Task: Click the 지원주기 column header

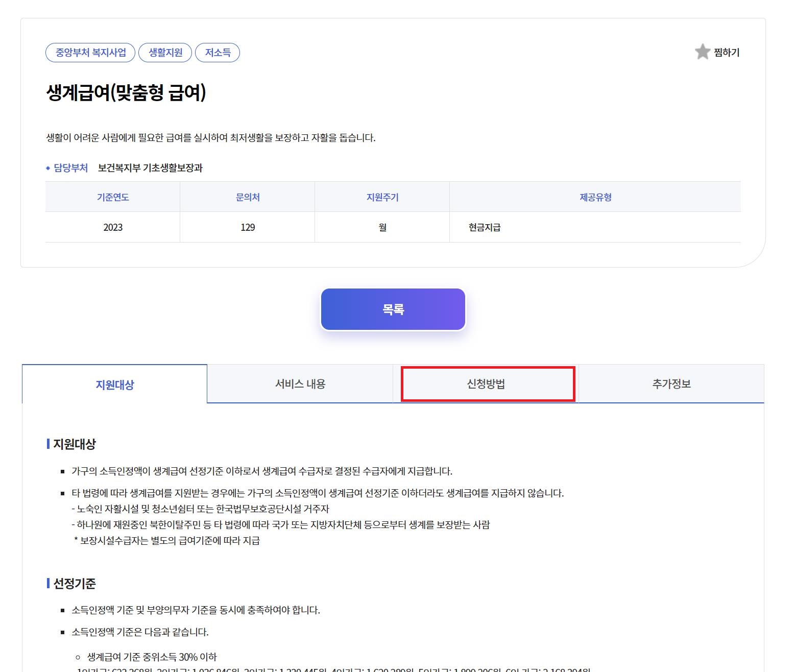Action: coord(382,197)
